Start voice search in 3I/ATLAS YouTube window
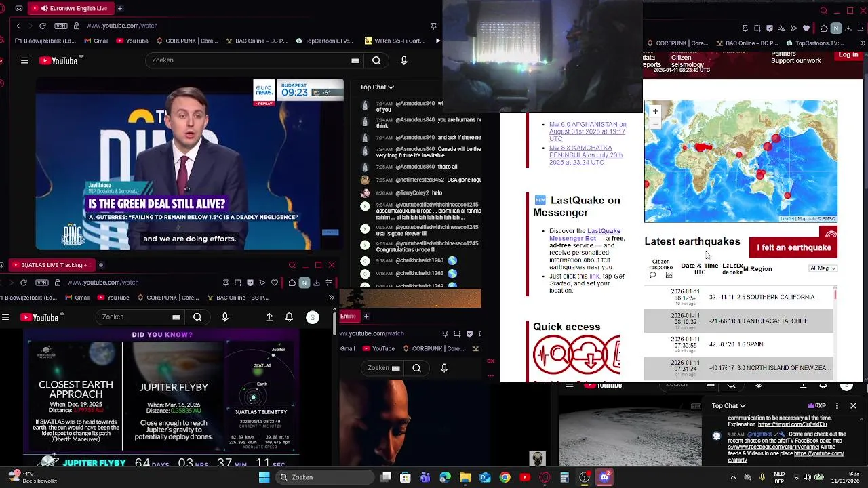Screen dimensions: 868x488 pos(225,317)
